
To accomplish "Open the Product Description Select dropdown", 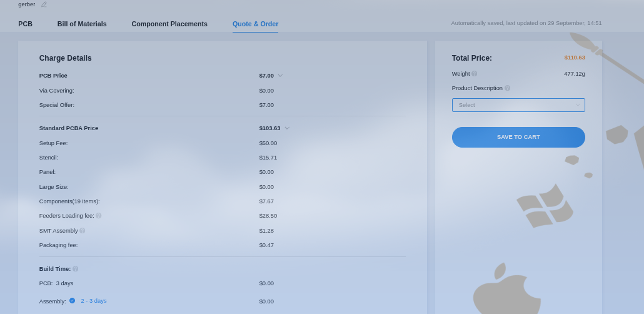I will tap(518, 105).
